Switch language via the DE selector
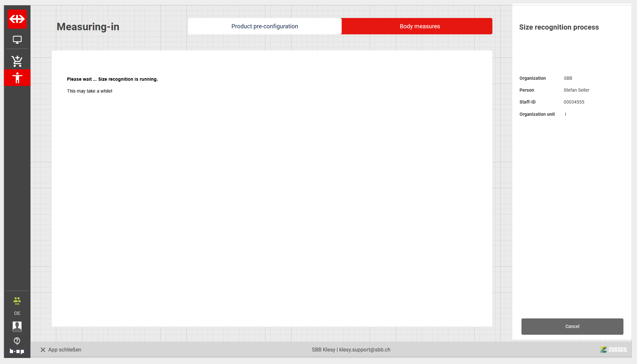The width and height of the screenshot is (637, 364). click(17, 313)
